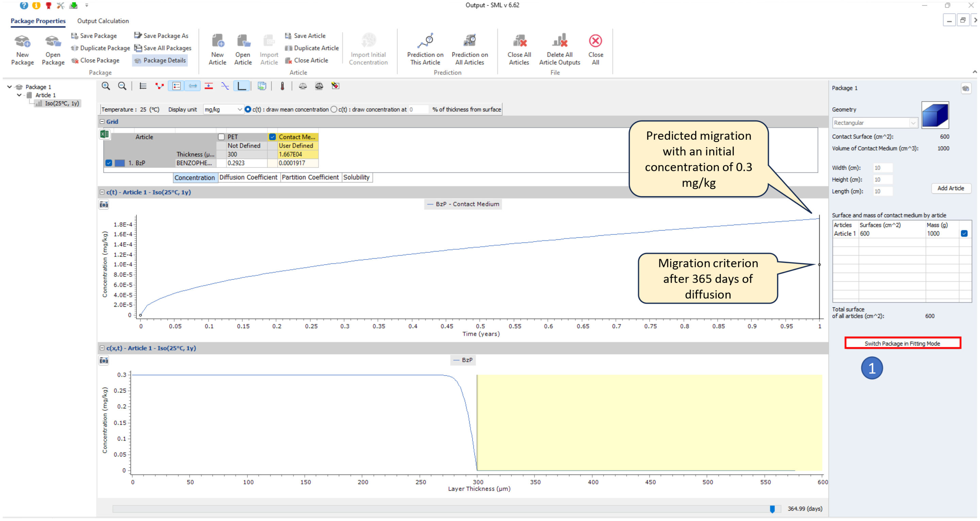Click the thermometer temperature icon
The image size is (980, 521).
[282, 86]
